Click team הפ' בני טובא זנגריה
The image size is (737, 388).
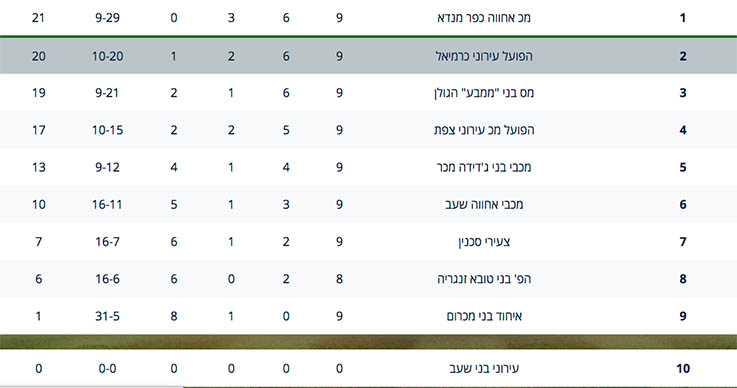pos(484,279)
